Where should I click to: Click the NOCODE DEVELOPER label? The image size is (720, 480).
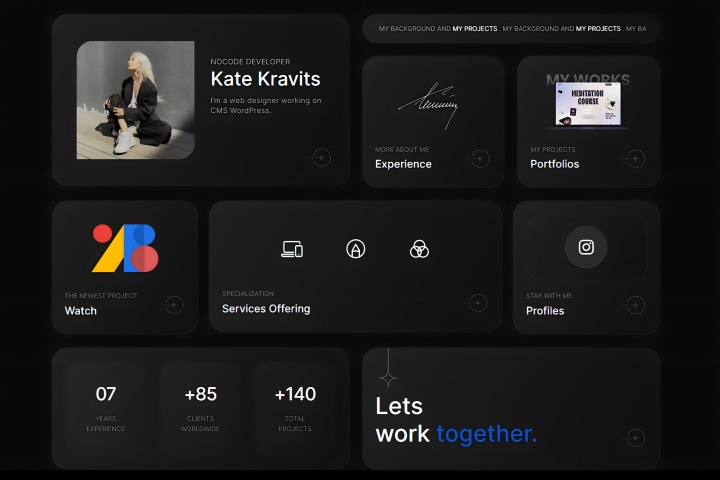(x=250, y=62)
